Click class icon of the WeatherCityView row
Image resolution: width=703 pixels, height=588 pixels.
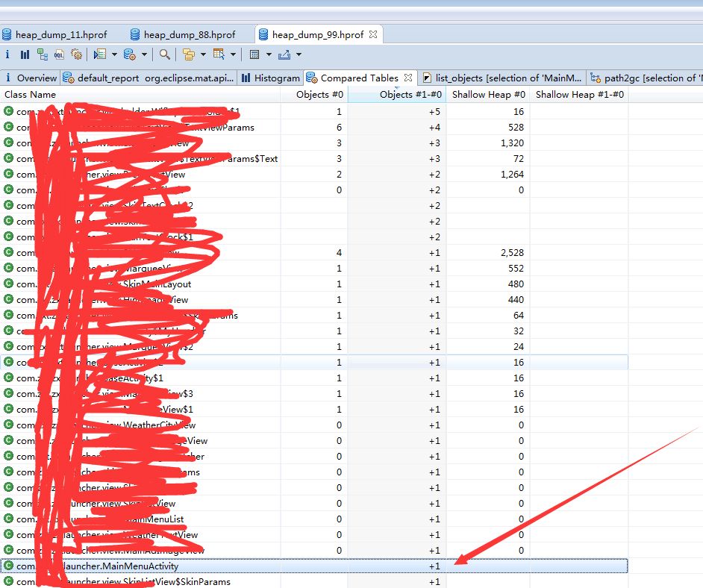[8, 425]
